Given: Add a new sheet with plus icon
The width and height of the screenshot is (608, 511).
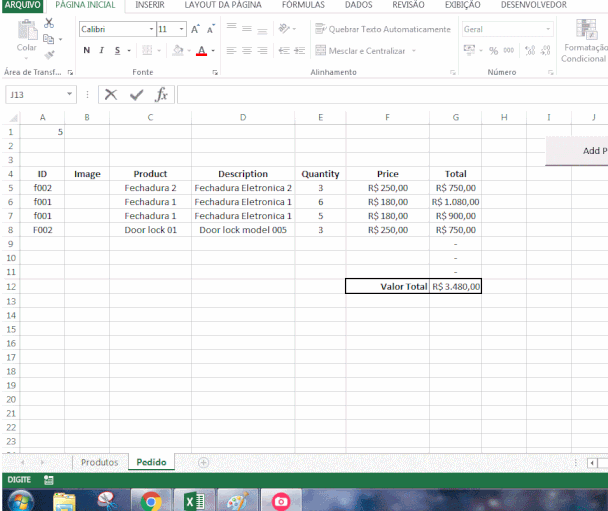Looking at the screenshot, I should point(203,462).
